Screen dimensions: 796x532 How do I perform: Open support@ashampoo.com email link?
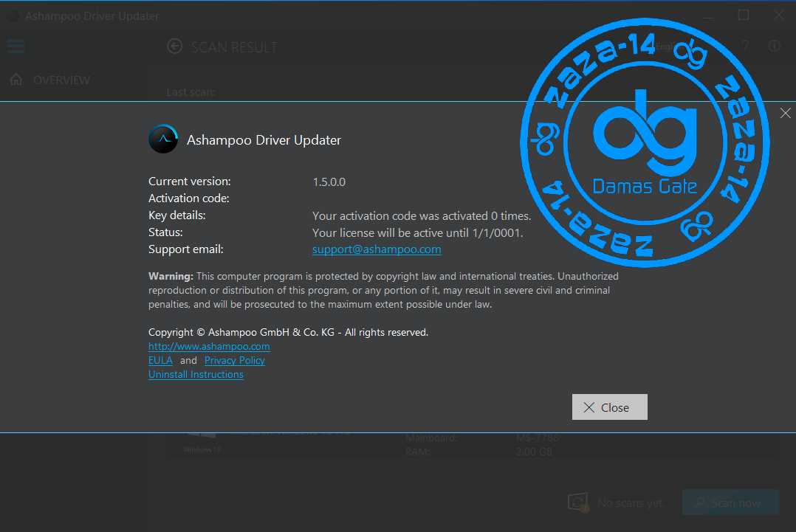coord(377,249)
